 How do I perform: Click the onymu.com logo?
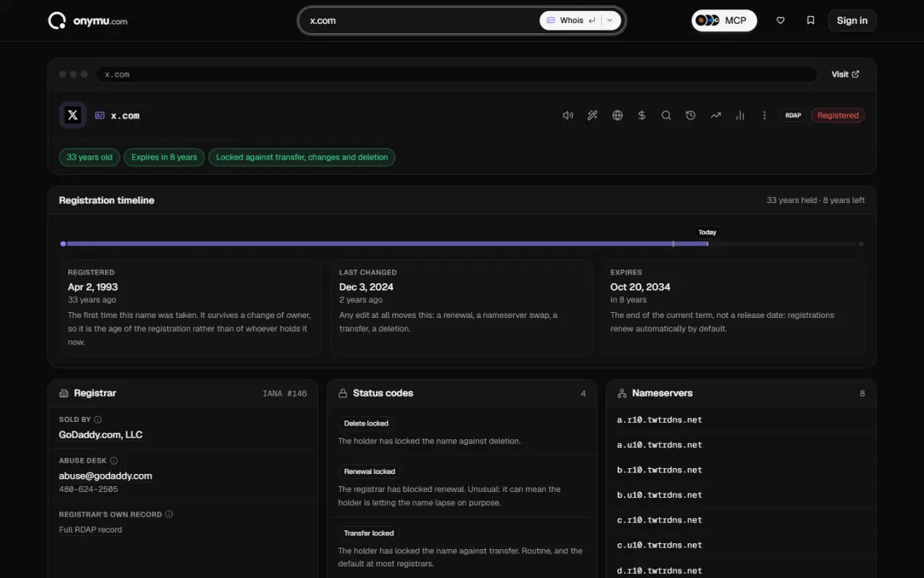[x=88, y=21]
